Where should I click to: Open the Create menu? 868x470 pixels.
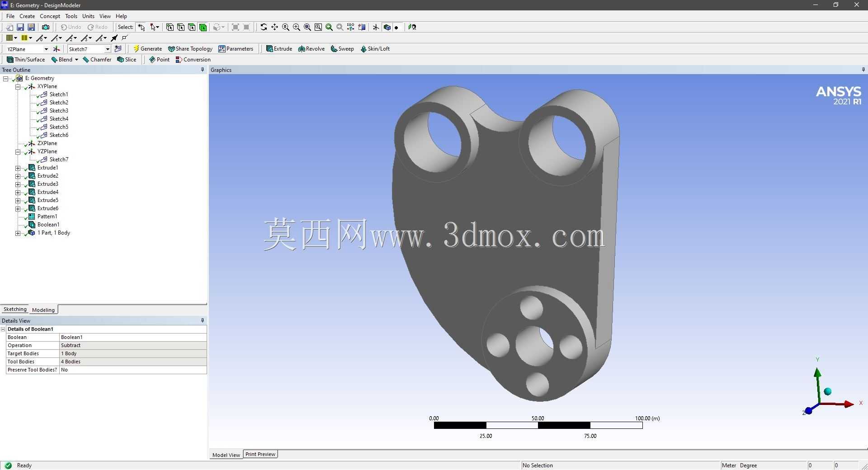click(27, 16)
